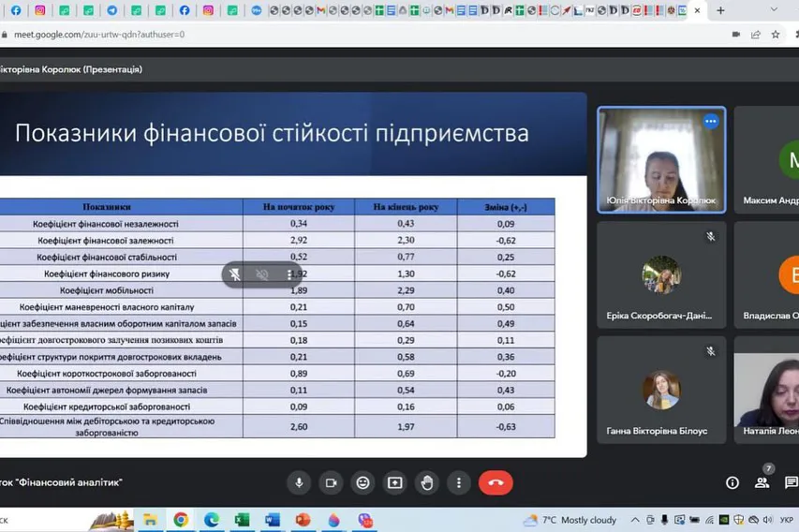Open the emoji reactions button
The width and height of the screenshot is (799, 532).
(363, 482)
